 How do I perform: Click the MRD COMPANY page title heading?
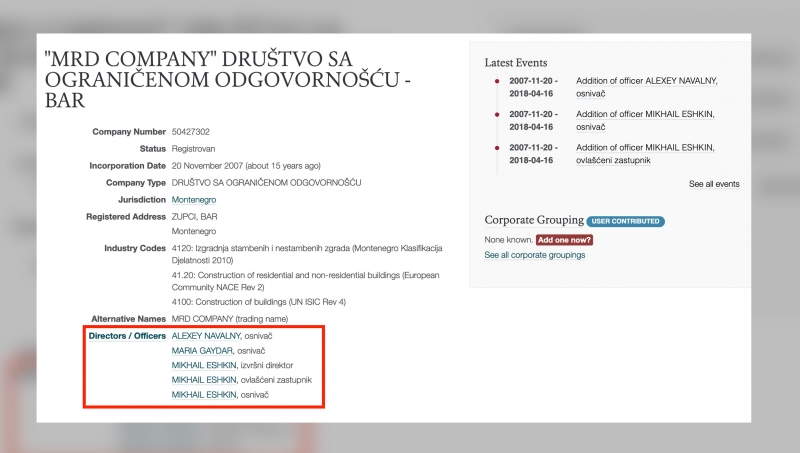click(x=228, y=80)
